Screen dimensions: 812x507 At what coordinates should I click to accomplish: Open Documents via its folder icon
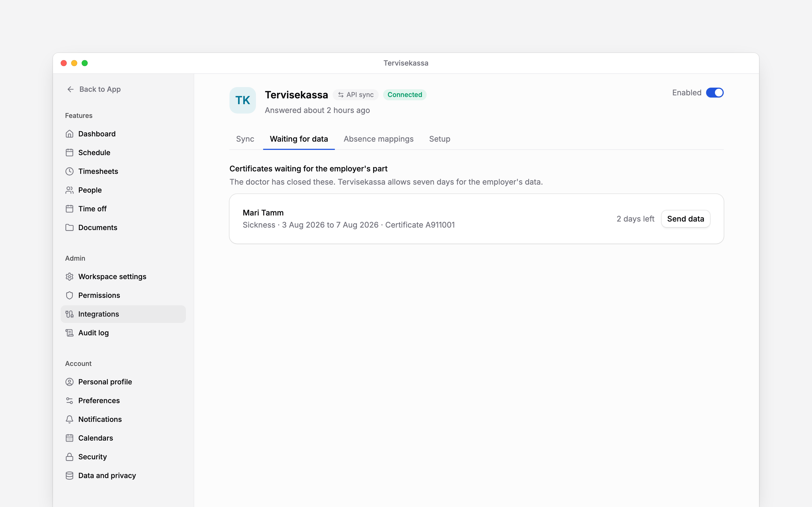[70, 228]
